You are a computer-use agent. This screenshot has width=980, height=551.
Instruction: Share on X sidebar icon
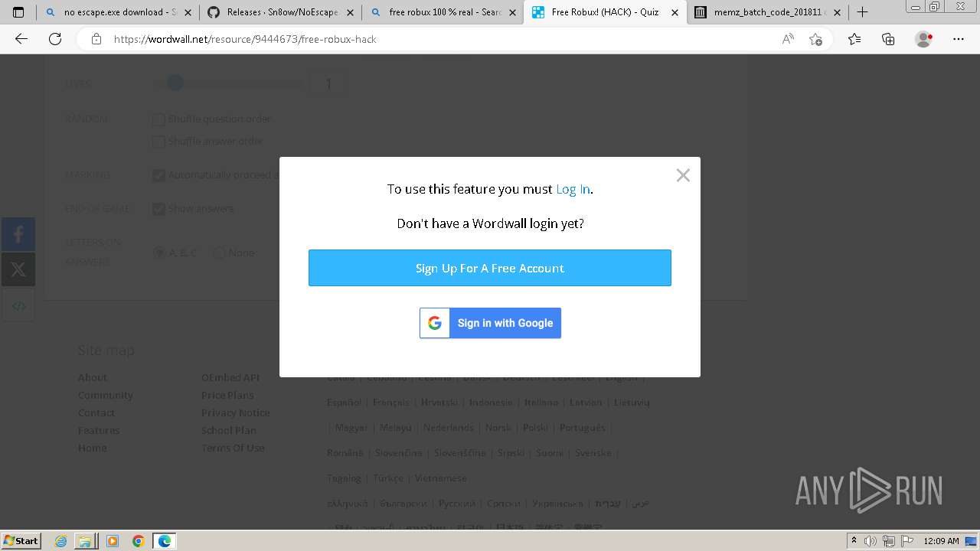(x=18, y=269)
